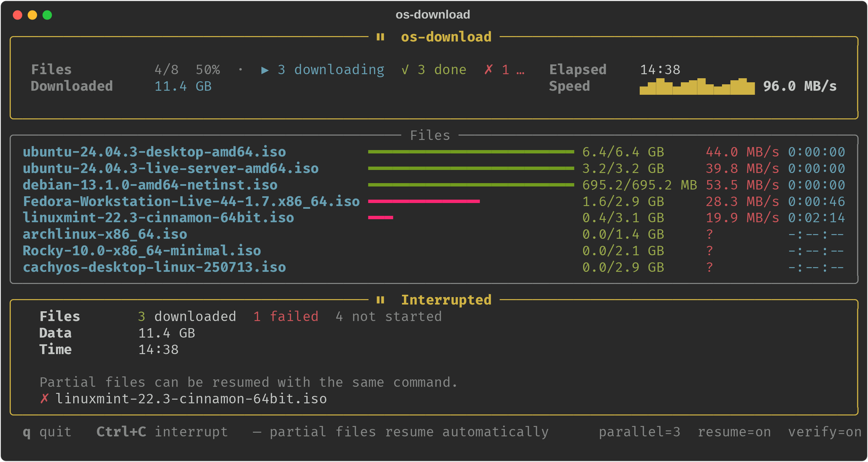Screen dimensions: 868x462
Task: Click the '50%' overall percentage
Action: tap(208, 70)
